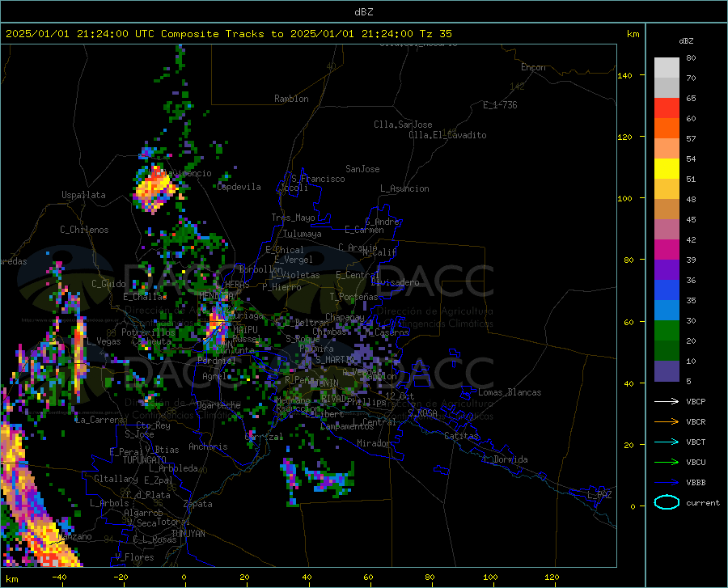Select the blue 35-36 dBZ color band

point(667,290)
